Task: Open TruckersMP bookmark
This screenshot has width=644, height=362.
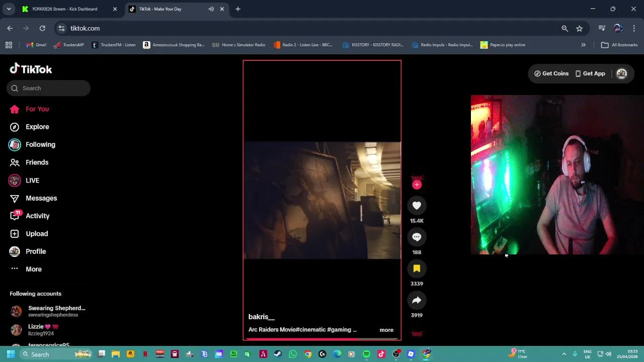Action: [x=69, y=45]
